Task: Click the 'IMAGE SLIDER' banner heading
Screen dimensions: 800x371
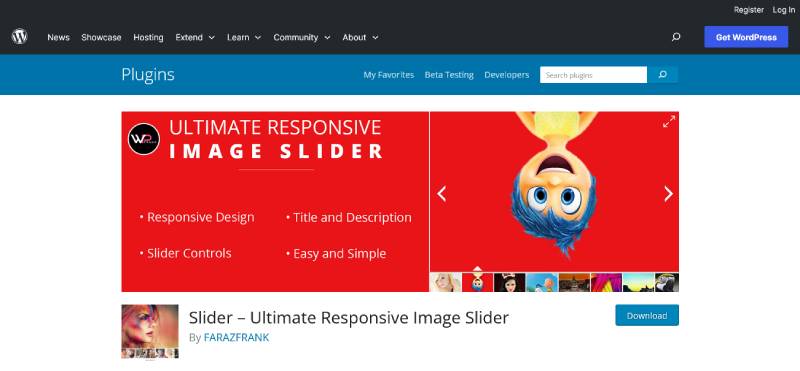Action: coord(276,151)
